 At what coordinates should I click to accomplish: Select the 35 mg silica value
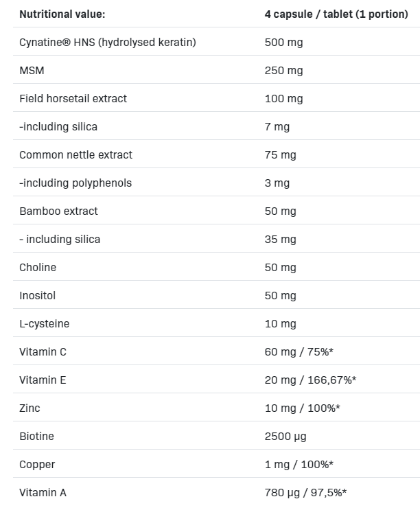tap(280, 240)
